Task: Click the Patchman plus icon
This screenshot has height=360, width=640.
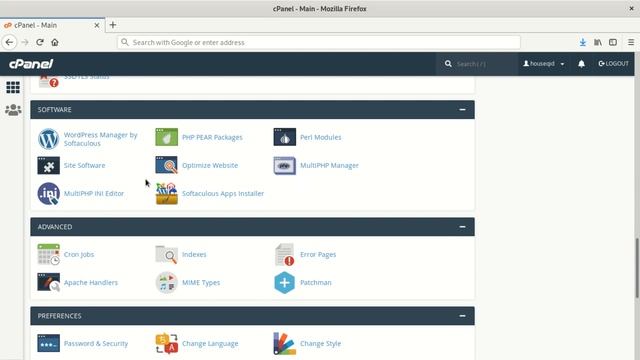Action: pos(284,282)
